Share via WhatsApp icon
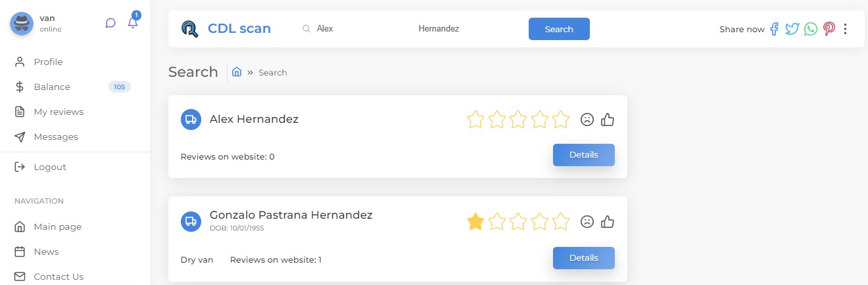Viewport: 868px width, 285px height. pos(811,29)
